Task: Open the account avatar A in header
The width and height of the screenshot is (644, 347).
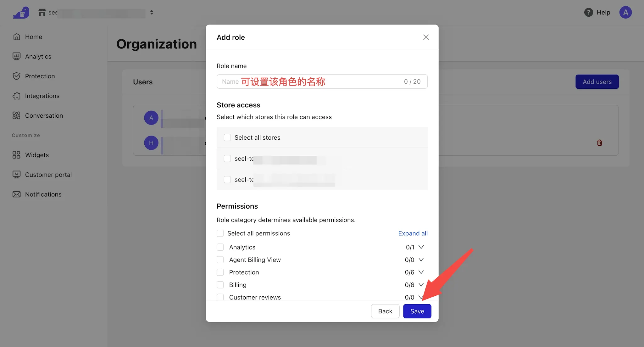Action: coord(625,12)
